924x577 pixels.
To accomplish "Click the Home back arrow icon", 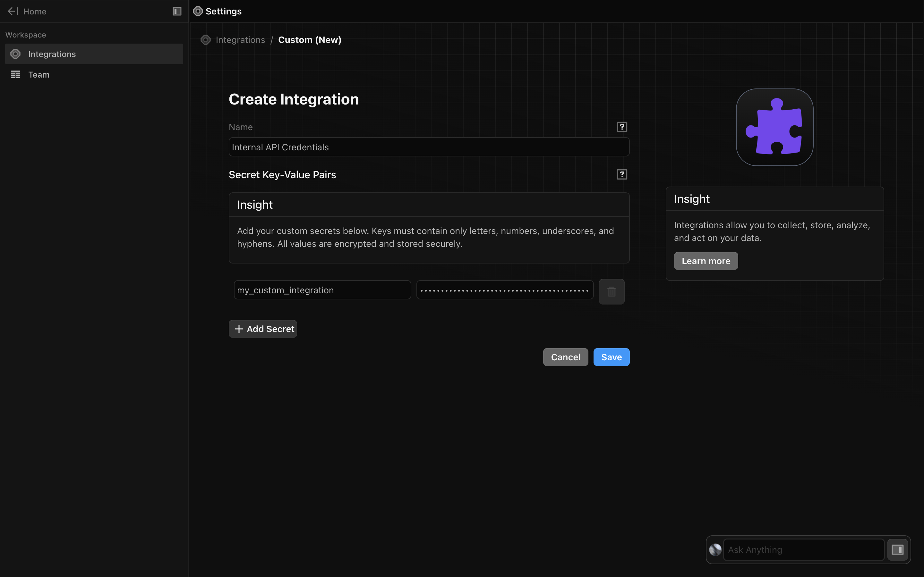I will 13,12.
